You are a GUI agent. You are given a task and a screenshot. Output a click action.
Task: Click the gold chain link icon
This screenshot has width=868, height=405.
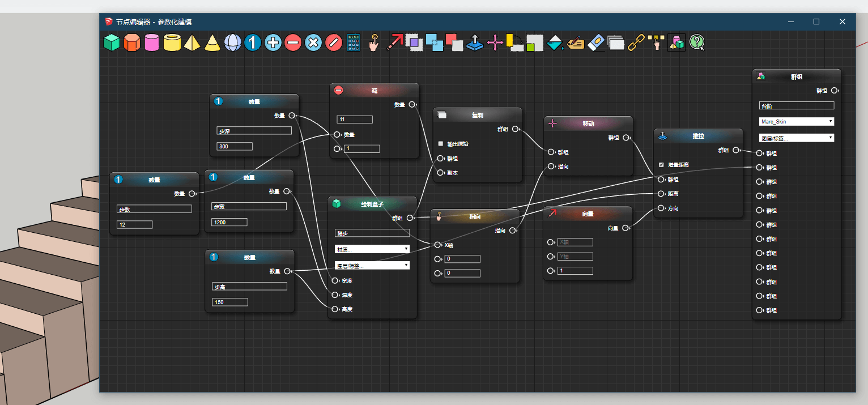636,42
